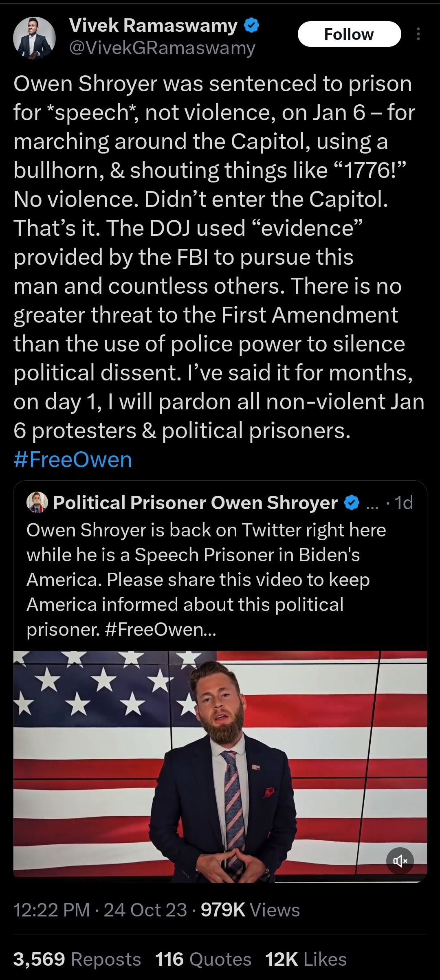Click the Vivek Ramaswamy display name
This screenshot has width=440, height=980.
point(153,25)
